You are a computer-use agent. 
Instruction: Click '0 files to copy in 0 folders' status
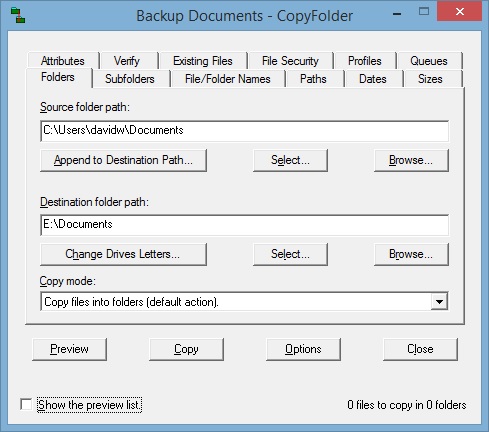point(407,405)
